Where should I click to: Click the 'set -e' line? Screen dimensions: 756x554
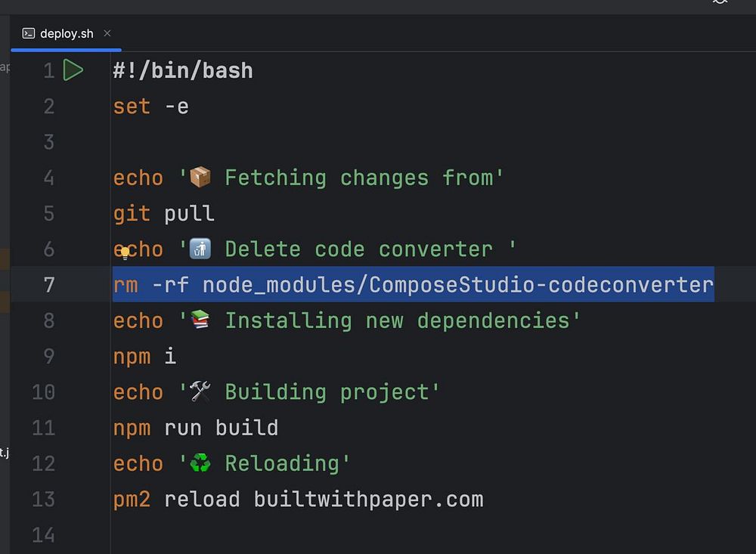[x=150, y=107]
